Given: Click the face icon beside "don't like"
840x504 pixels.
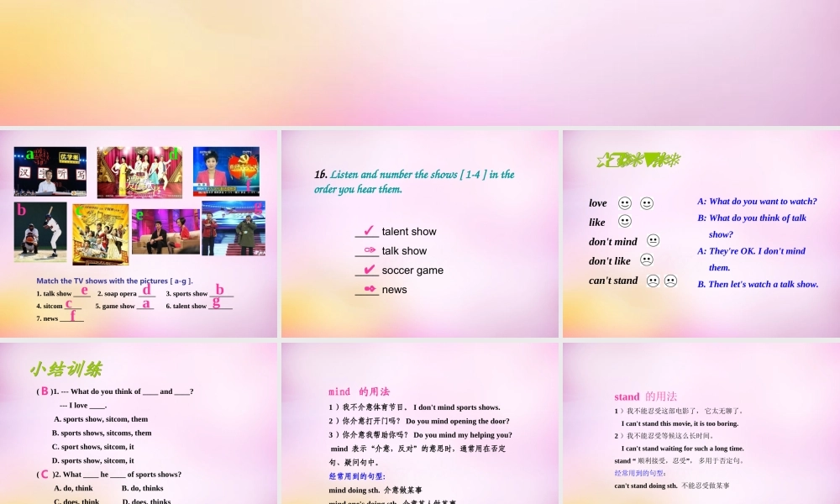Looking at the screenshot, I should 647,260.
